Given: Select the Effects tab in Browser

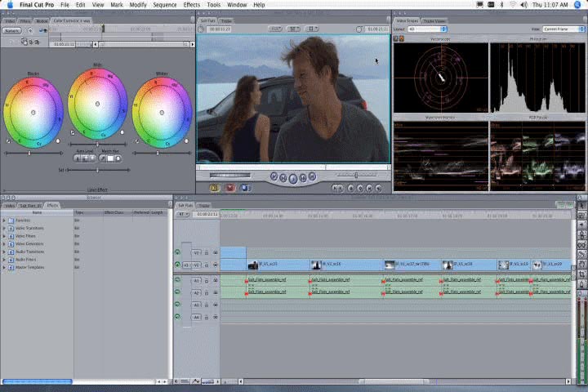Looking at the screenshot, I should (52, 206).
